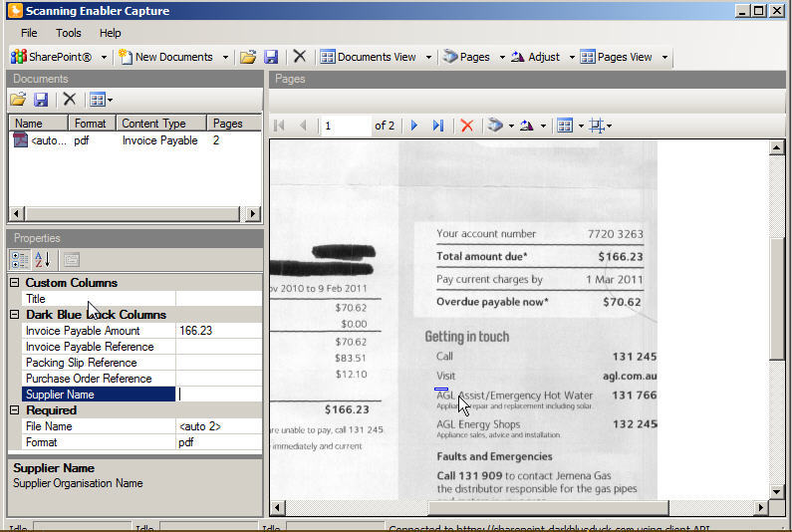The image size is (792, 532).
Task: Open the Tools menu
Action: coord(68,33)
